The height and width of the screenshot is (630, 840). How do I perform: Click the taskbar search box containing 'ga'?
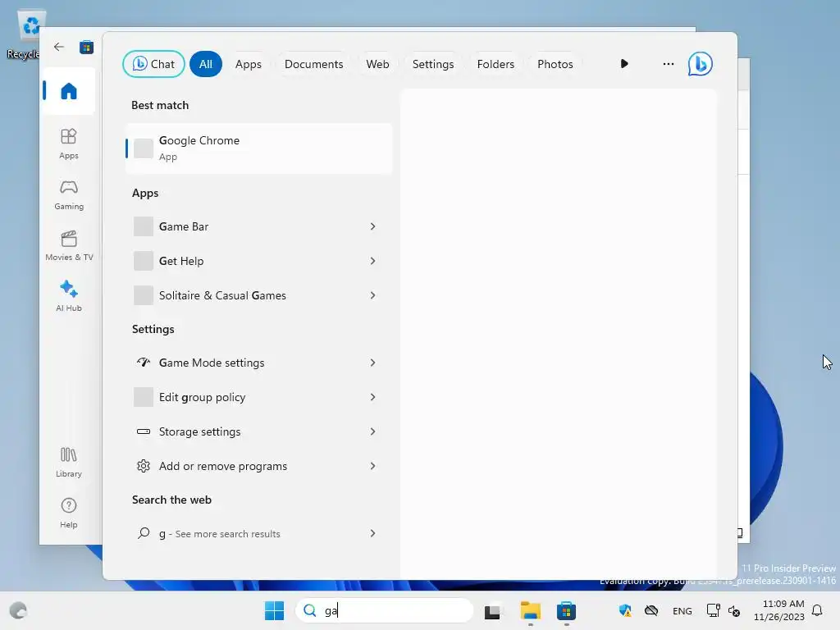click(384, 610)
